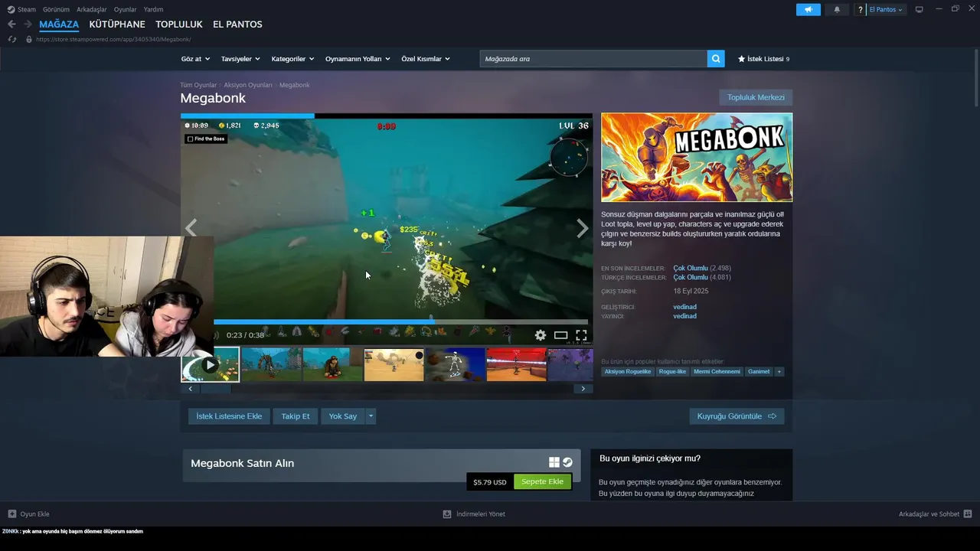
Task: Click the Windows platform icon
Action: click(x=554, y=462)
